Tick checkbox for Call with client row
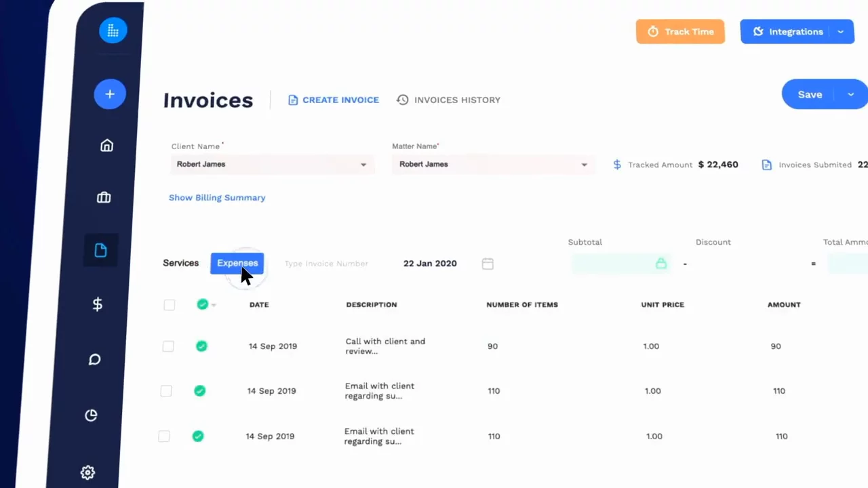868x488 pixels. 168,346
